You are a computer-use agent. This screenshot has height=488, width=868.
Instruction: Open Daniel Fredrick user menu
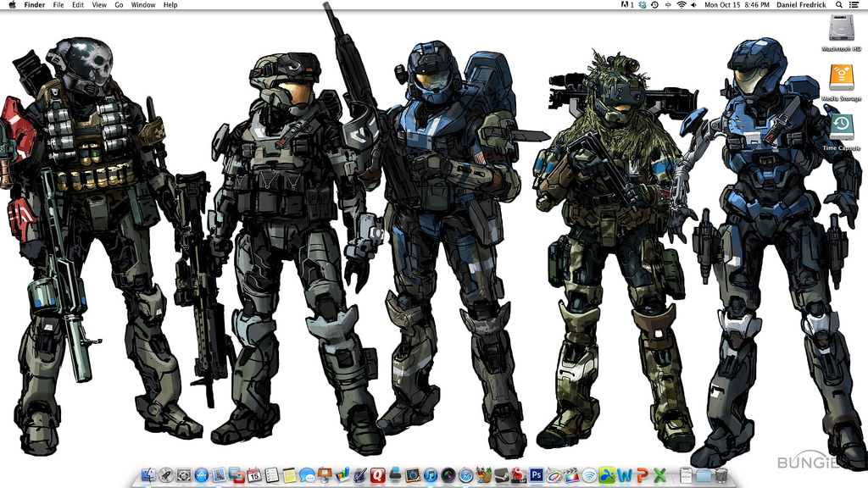tap(801, 5)
